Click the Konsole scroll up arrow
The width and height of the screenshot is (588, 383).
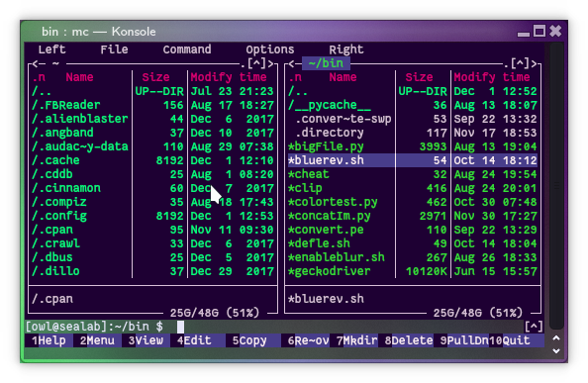pos(556,338)
